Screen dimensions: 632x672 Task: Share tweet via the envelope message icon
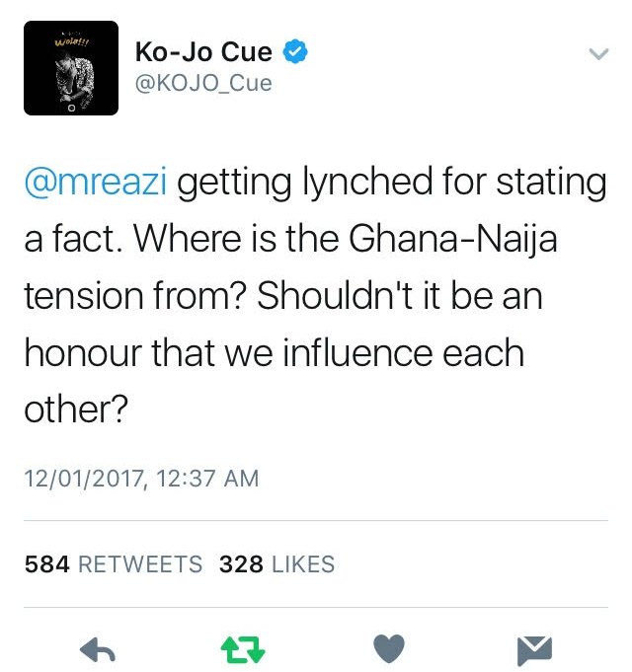coord(534,650)
